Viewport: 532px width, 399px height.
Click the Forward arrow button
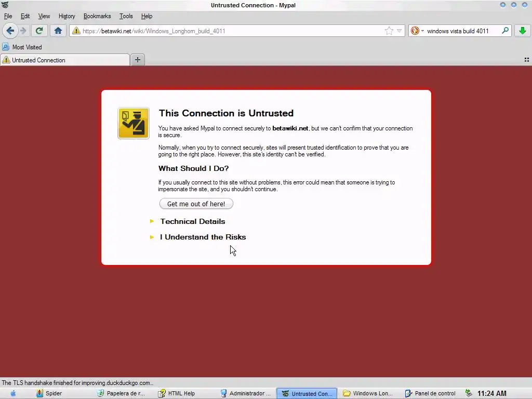point(23,31)
